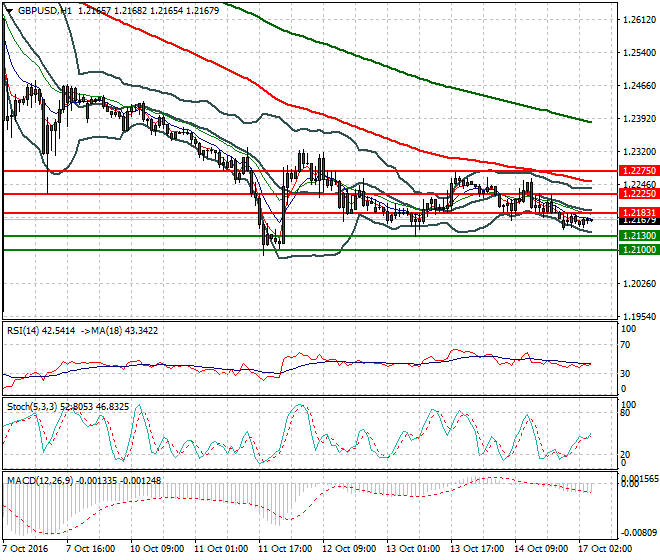Select the 1.19540 price scale value
The width and height of the screenshot is (660, 560).
pos(639,317)
